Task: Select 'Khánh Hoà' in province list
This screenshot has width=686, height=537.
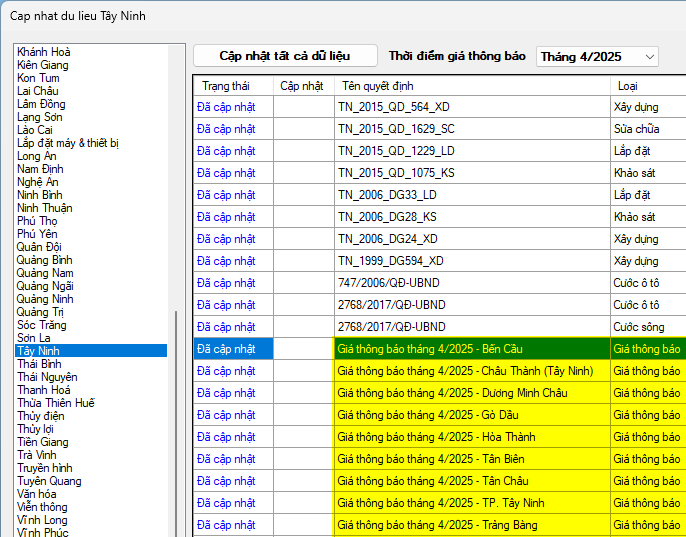Action: 91,52
